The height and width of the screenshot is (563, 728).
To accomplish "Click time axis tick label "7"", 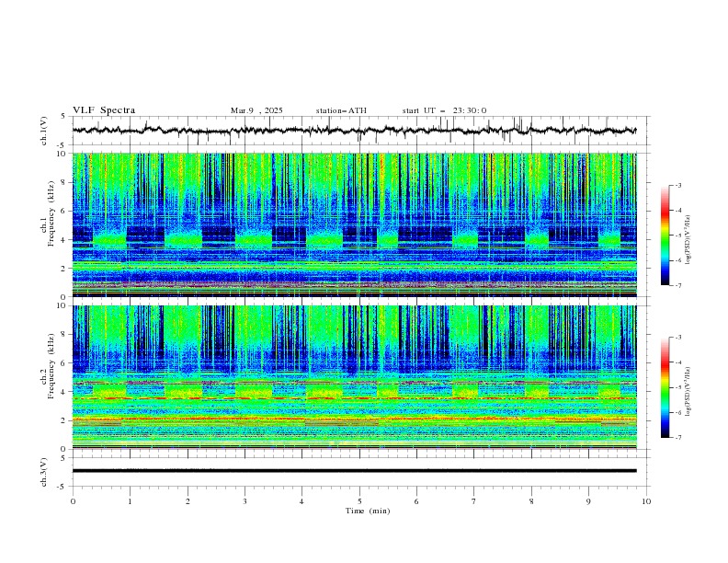I will tap(474, 501).
